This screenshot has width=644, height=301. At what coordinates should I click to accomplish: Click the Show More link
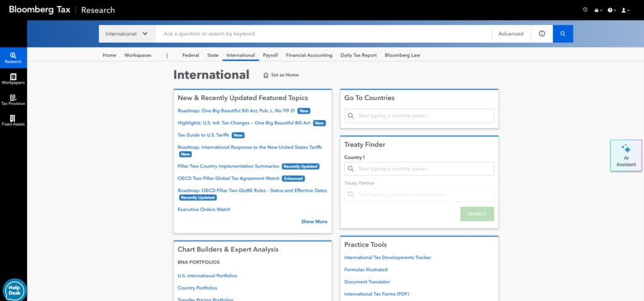[314, 222]
